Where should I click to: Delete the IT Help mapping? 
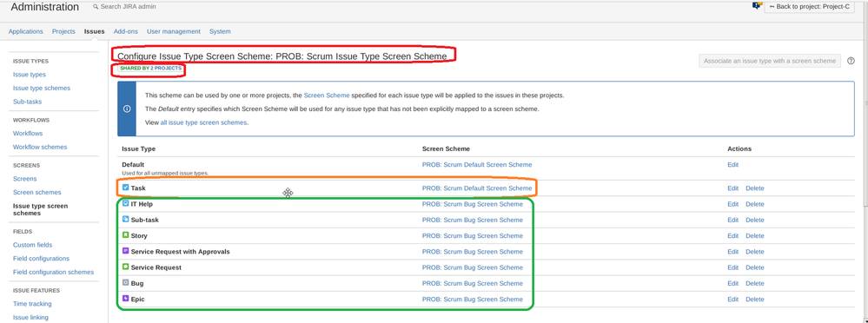point(754,204)
